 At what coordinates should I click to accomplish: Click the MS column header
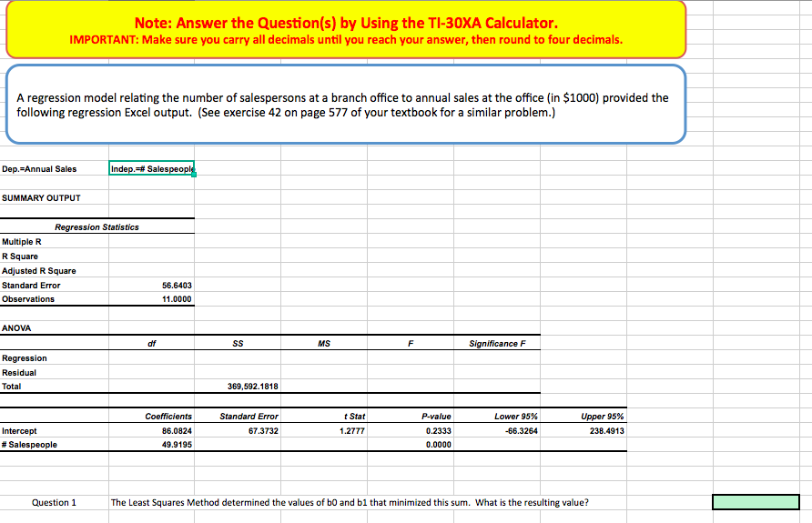tap(324, 344)
